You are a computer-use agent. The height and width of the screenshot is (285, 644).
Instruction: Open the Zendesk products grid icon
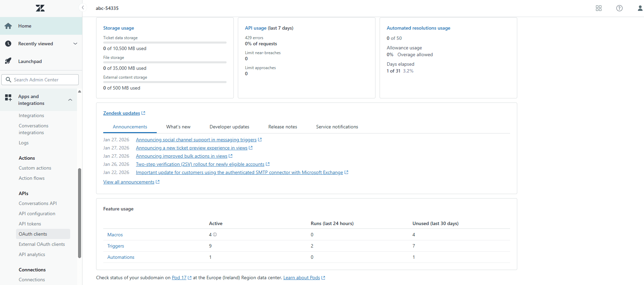coord(599,8)
